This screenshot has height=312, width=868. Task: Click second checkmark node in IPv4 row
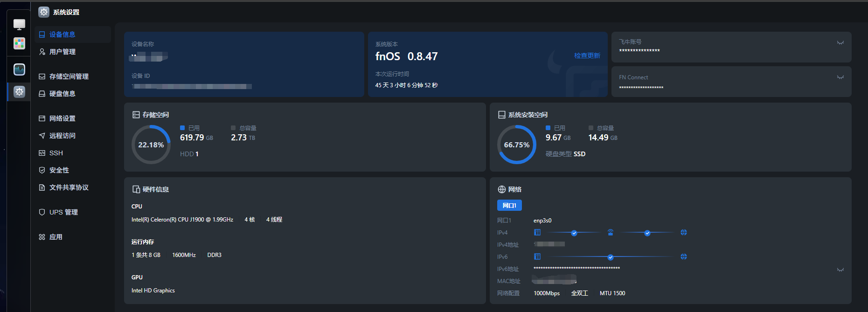click(x=647, y=233)
